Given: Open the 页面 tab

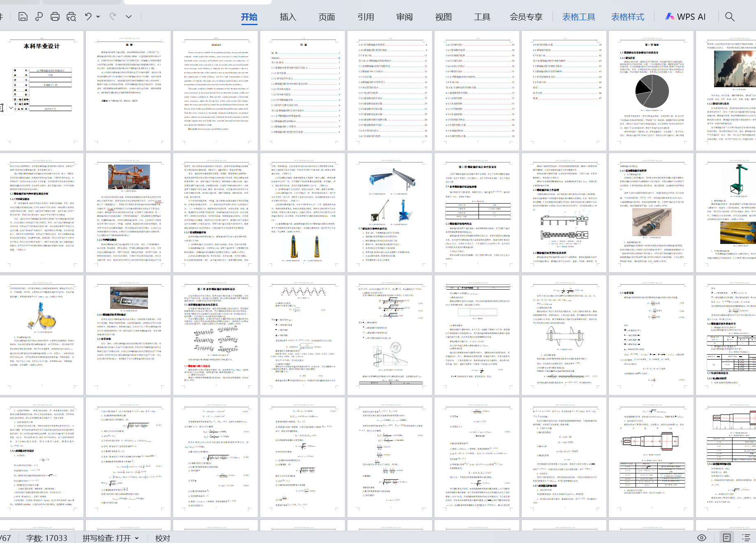Looking at the screenshot, I should pos(327,17).
